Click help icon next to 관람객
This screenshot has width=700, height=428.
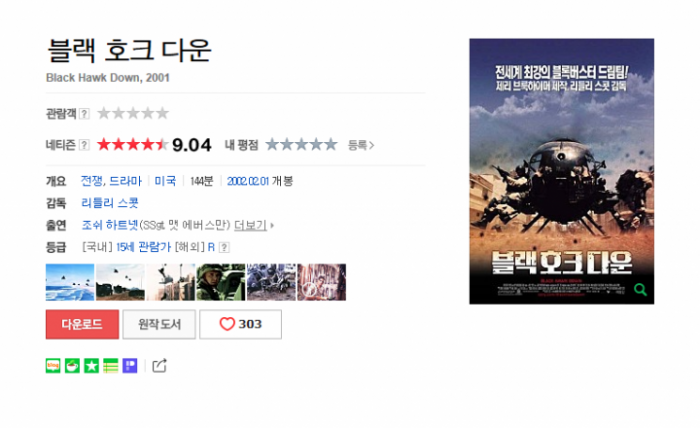coord(84,114)
